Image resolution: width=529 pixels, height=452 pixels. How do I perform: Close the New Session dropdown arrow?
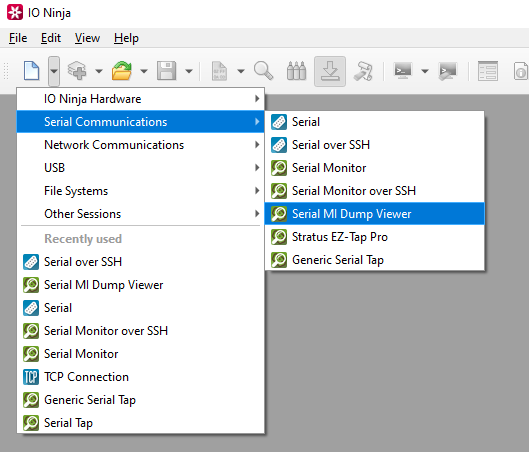(x=54, y=71)
